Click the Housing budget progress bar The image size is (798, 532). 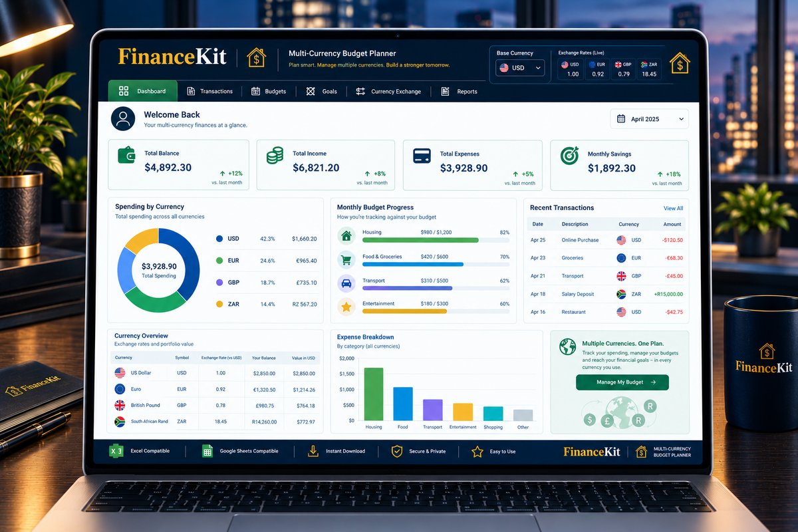click(436, 240)
